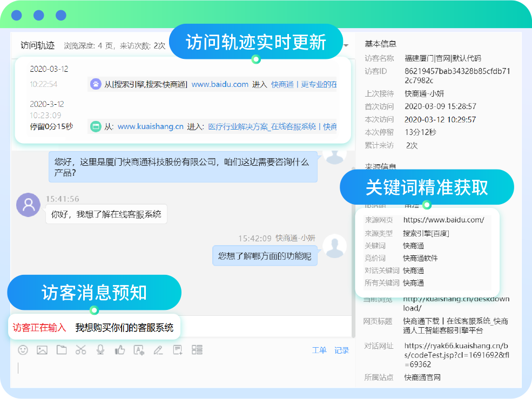Click current visit time 2020-03-12 10:29:57

click(440, 119)
